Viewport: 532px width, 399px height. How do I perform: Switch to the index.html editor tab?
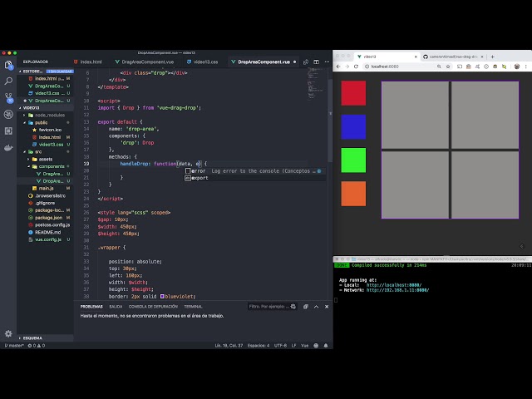(x=88, y=62)
